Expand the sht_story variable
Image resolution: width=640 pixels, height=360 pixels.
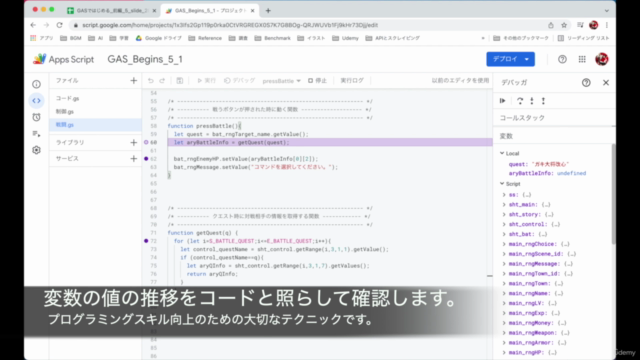pyautogui.click(x=504, y=214)
